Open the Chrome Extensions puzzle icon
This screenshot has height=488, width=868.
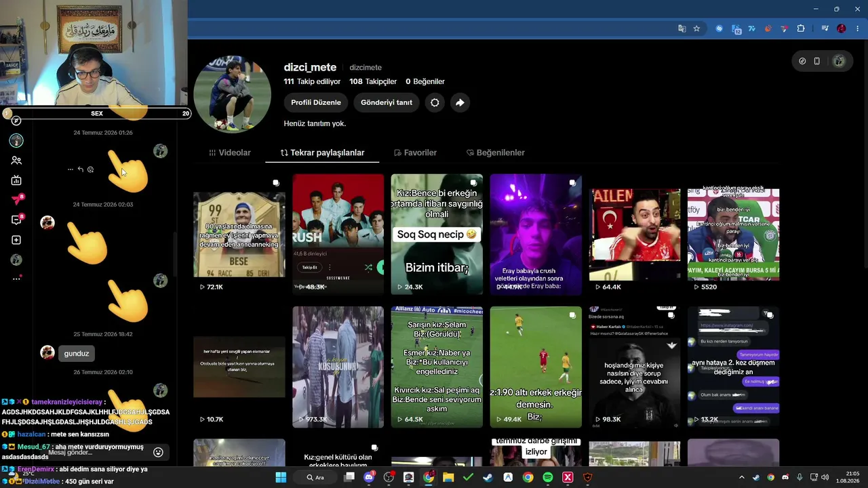point(801,28)
